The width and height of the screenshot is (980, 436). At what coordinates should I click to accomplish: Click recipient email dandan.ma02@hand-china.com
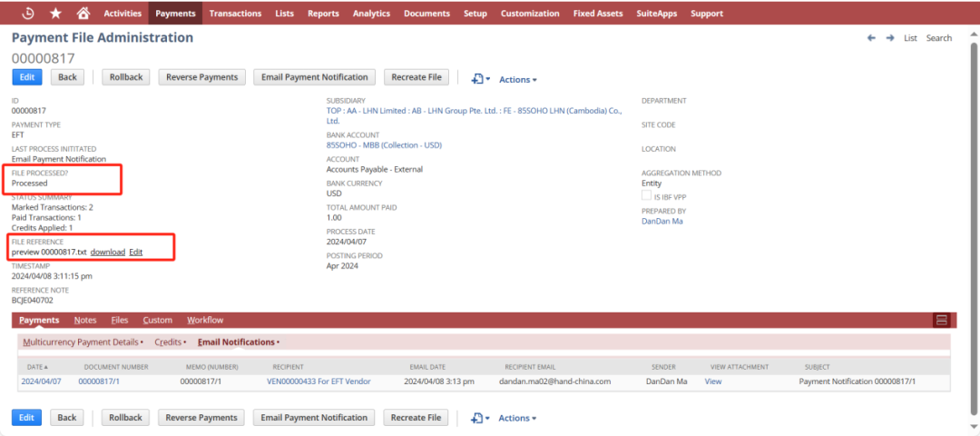(555, 381)
